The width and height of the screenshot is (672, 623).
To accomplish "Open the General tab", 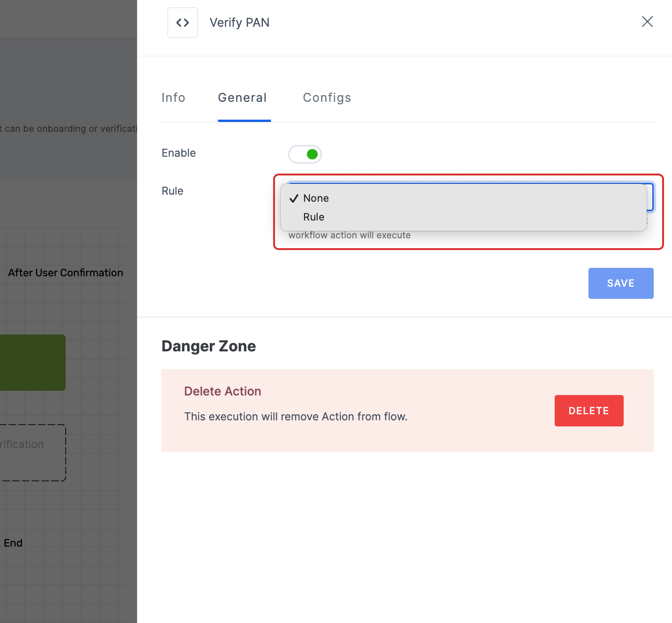I will 243,98.
